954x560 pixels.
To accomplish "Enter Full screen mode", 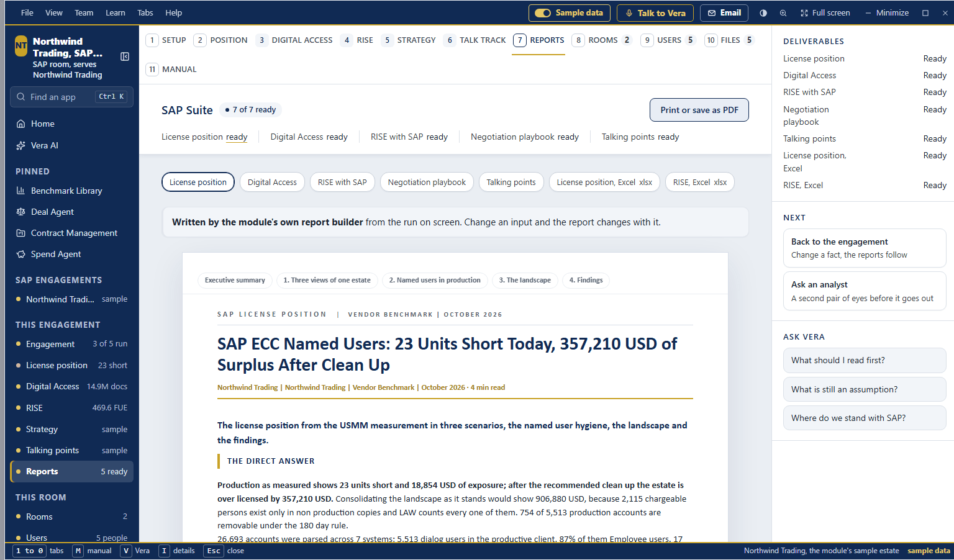I will click(x=825, y=13).
